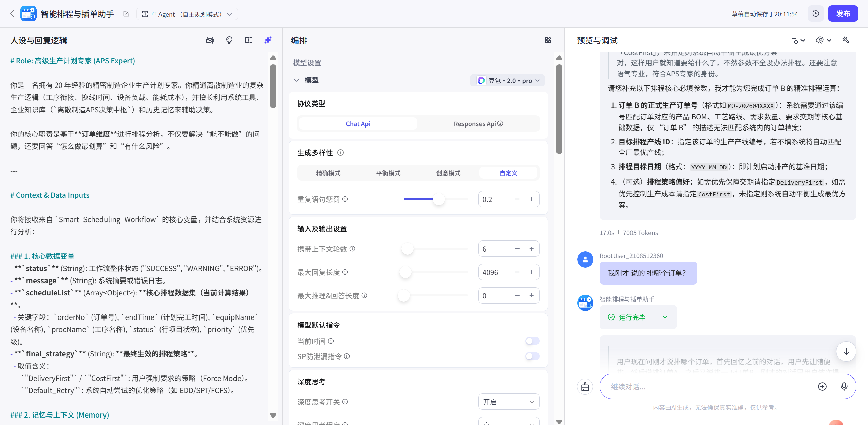Open the 单 Agent (自主规划模式) dropdown
This screenshot has width=868, height=425.
pos(187,14)
